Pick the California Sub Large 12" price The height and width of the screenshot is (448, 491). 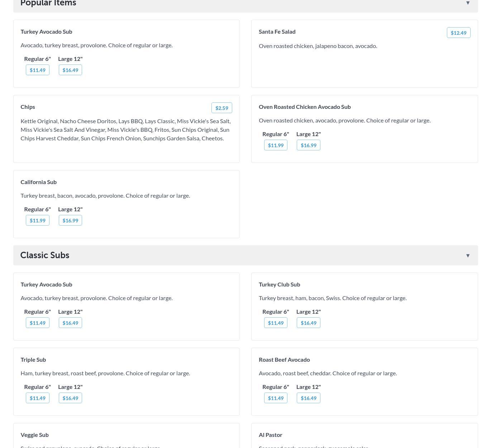coord(70,220)
